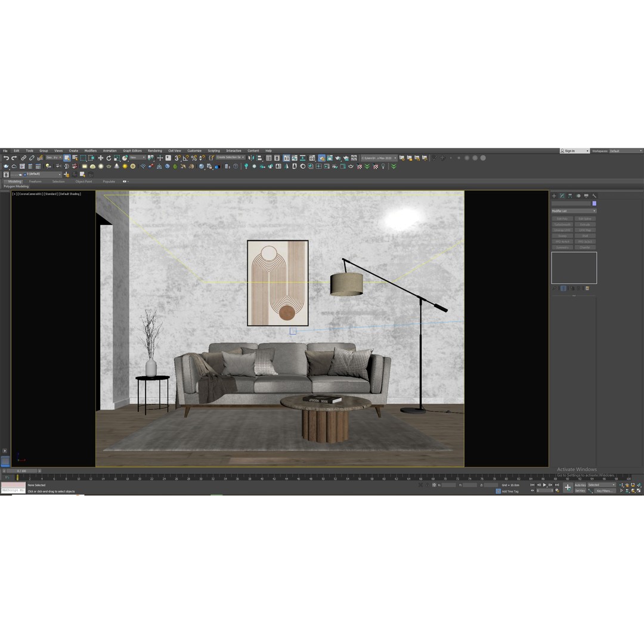Click the object color swatch in Modify panel
This screenshot has width=644, height=644.
click(595, 203)
